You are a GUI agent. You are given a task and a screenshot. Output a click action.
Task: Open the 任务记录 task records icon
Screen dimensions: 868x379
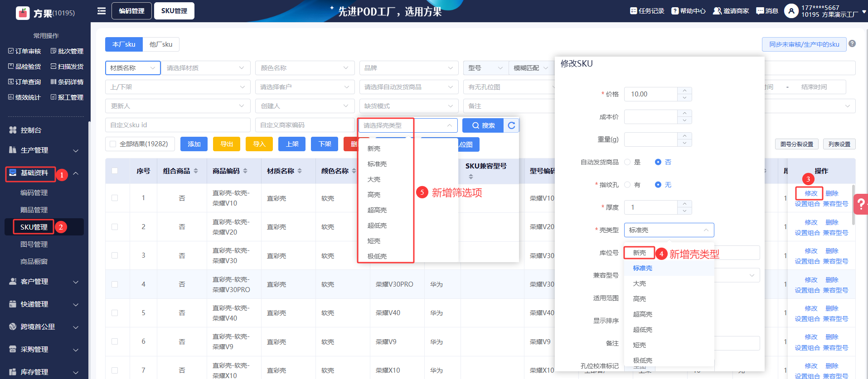(x=633, y=11)
